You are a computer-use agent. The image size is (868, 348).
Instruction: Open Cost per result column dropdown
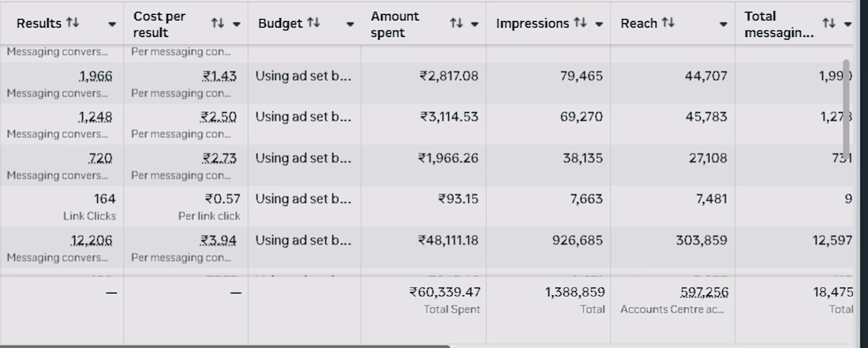[x=237, y=24]
